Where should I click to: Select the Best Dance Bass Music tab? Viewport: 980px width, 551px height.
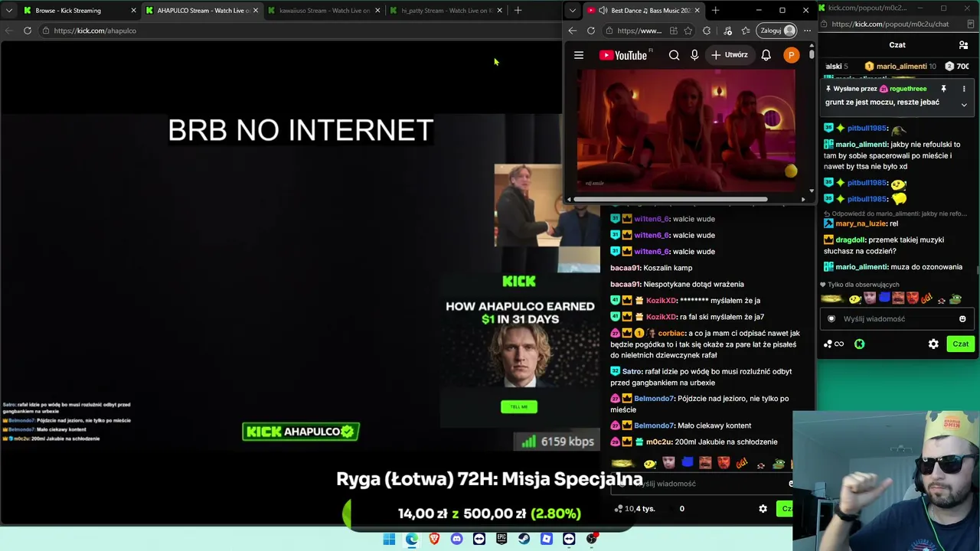point(643,11)
